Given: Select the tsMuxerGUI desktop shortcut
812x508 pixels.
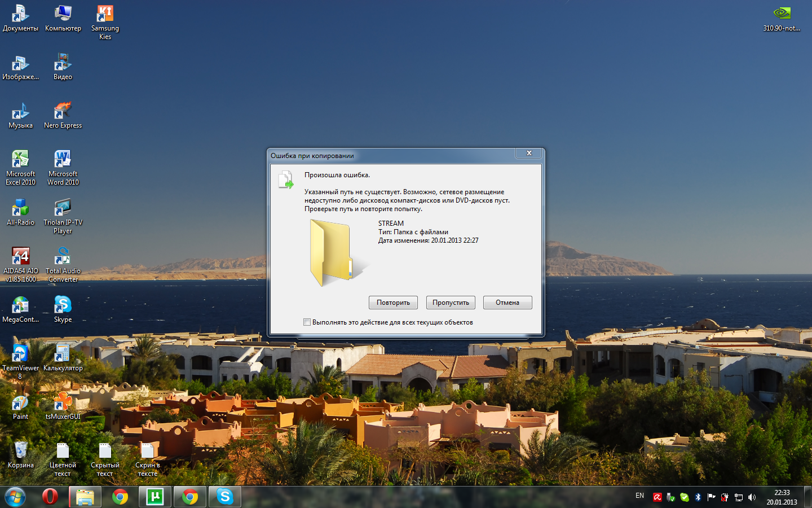Looking at the screenshot, I should click(x=63, y=408).
